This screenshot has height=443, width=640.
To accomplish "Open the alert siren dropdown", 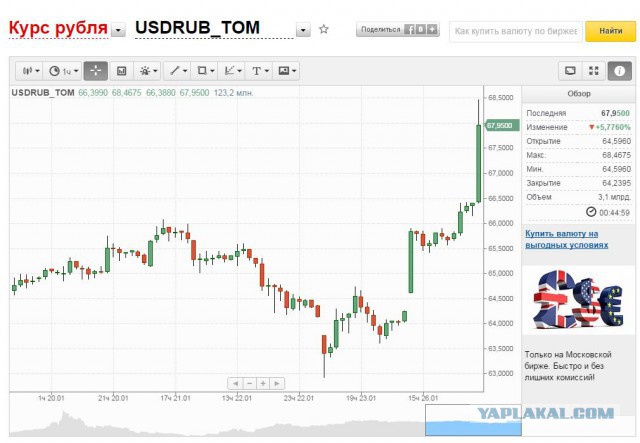I will click(x=148, y=71).
